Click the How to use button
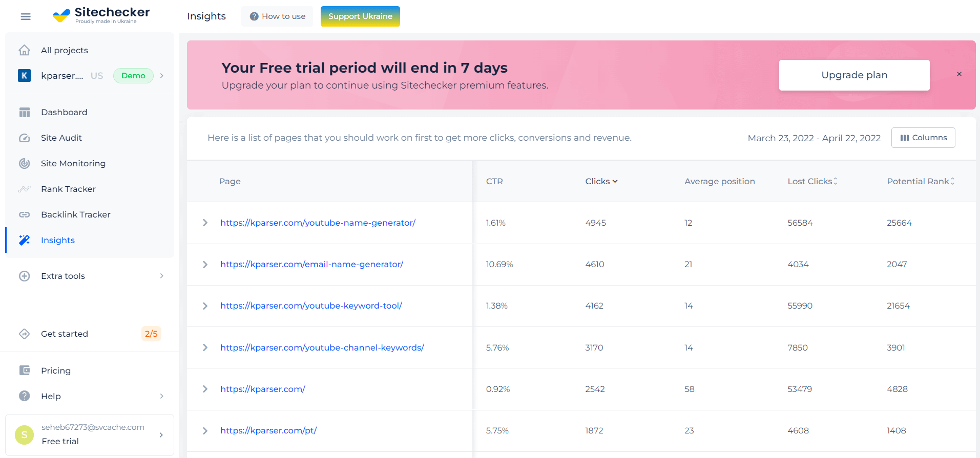 277,16
